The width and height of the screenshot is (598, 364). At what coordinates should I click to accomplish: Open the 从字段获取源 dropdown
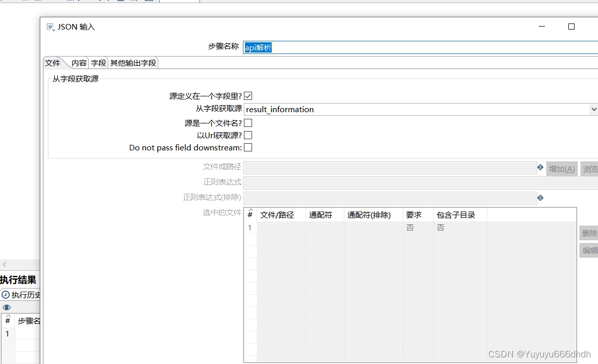(x=593, y=109)
